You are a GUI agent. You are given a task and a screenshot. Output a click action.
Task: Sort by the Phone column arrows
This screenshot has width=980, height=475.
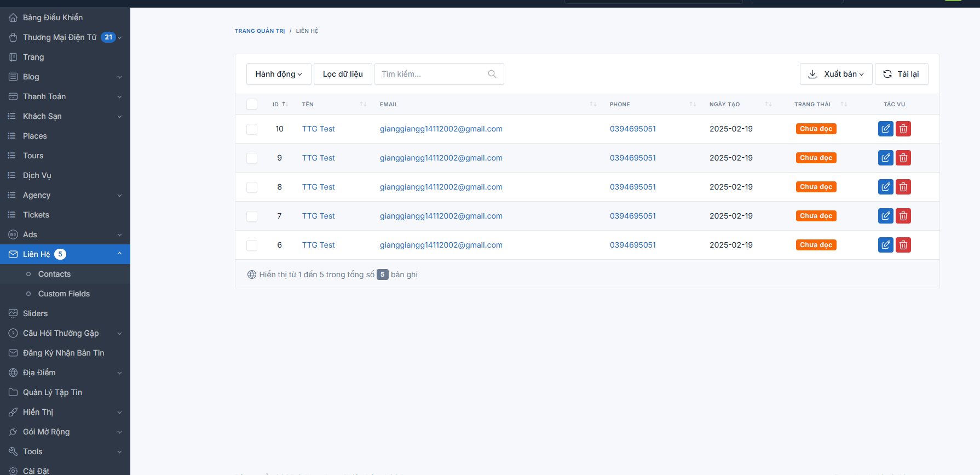tap(693, 104)
